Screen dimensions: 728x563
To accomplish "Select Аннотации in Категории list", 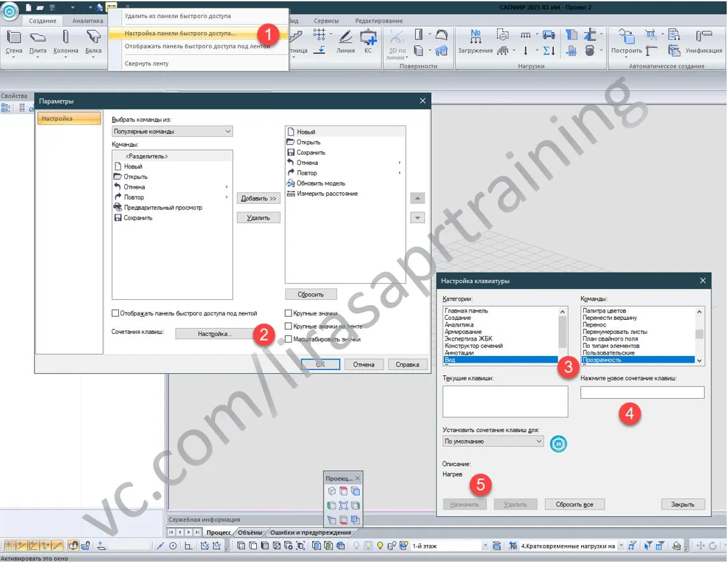I will 459,353.
